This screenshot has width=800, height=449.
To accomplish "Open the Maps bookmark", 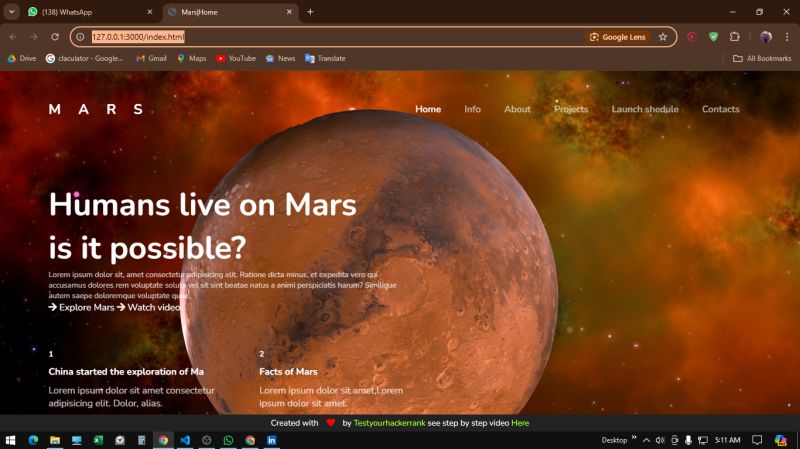I will 192,59.
